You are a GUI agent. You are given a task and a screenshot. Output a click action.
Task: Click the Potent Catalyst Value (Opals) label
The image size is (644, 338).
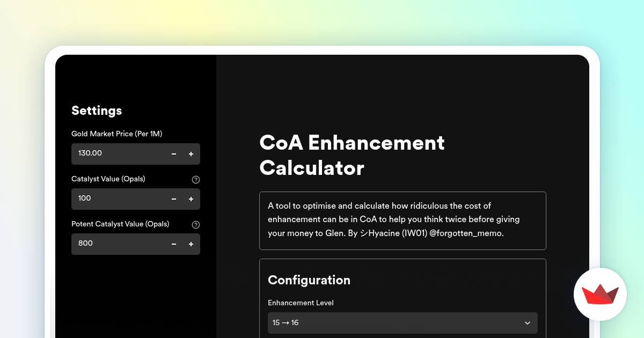click(x=120, y=224)
